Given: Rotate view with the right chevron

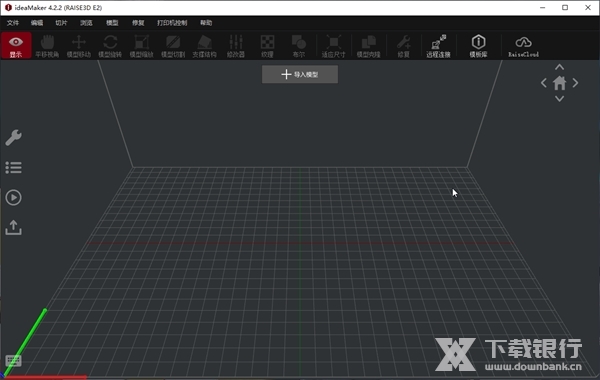Looking at the screenshot, I should (575, 83).
